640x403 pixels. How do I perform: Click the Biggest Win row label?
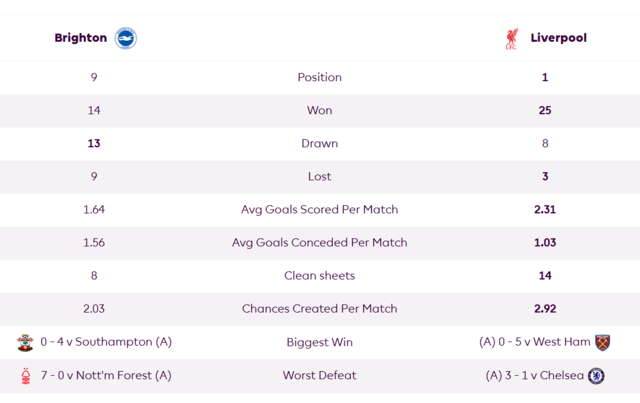click(320, 342)
